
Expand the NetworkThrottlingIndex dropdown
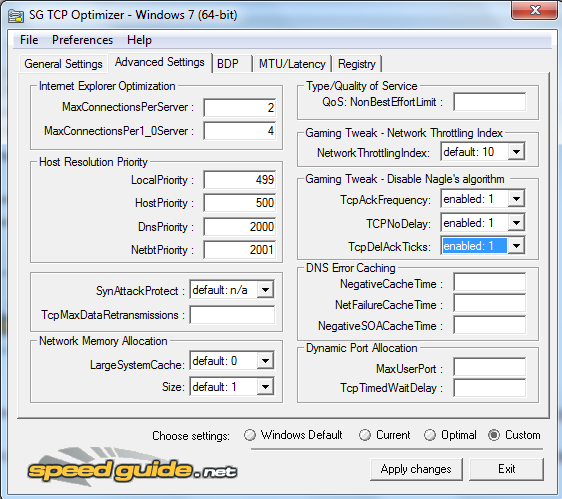coord(516,152)
